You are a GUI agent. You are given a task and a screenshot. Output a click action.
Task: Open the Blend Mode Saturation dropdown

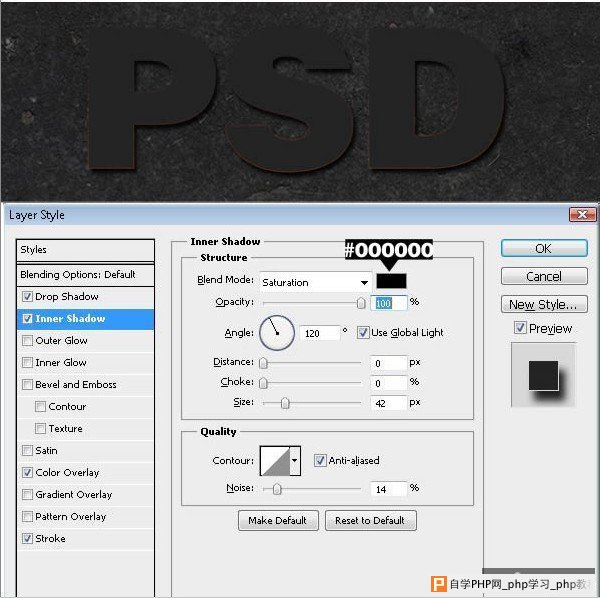point(315,282)
